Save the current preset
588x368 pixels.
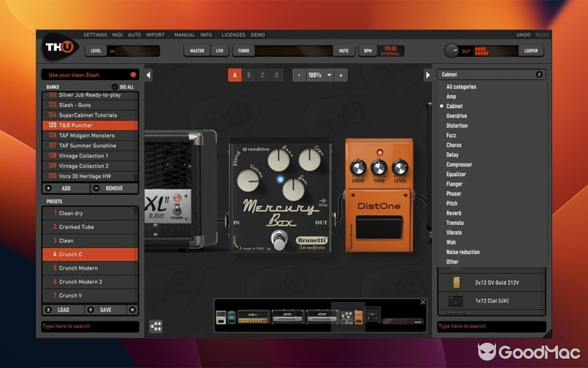(105, 310)
